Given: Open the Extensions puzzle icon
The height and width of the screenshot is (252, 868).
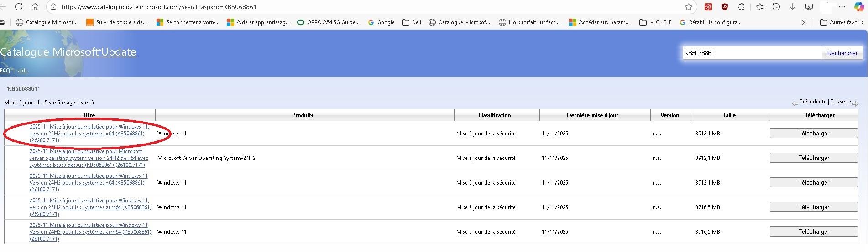Looking at the screenshot, I should click(x=742, y=7).
